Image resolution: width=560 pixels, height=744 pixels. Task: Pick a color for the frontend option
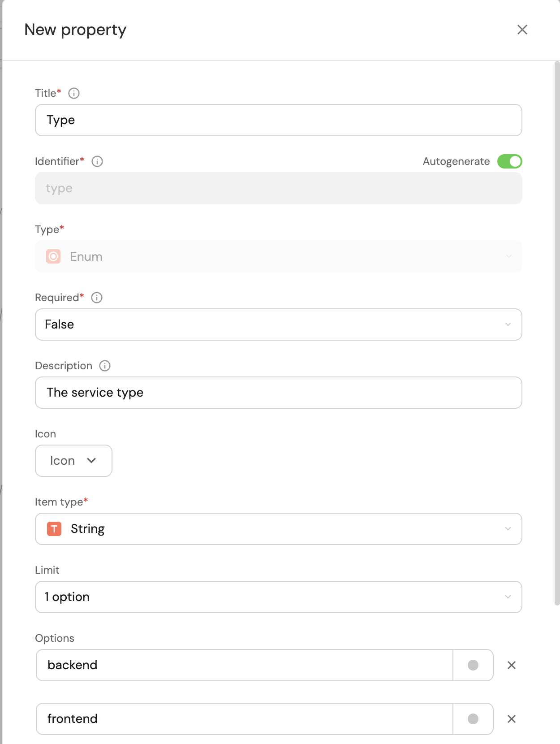coord(473,719)
